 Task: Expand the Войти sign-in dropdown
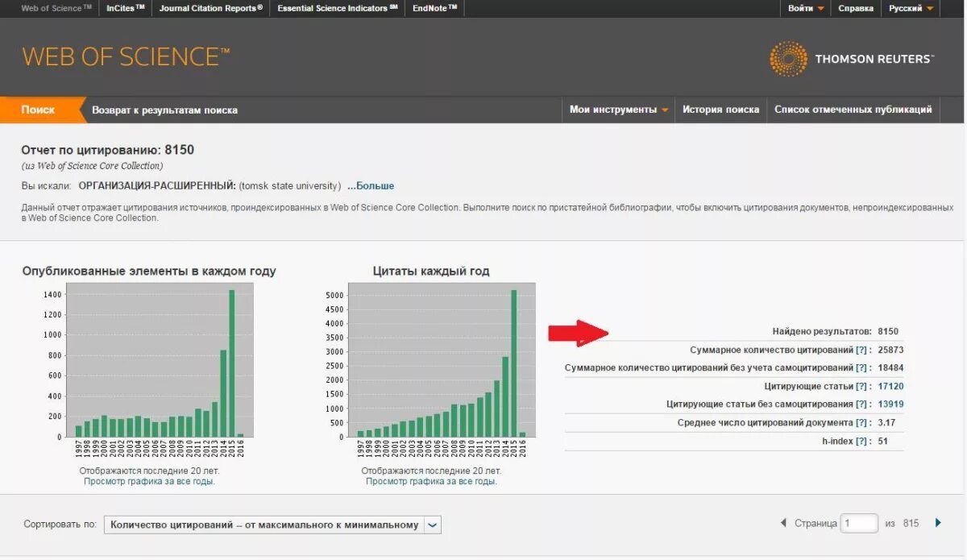tap(806, 8)
